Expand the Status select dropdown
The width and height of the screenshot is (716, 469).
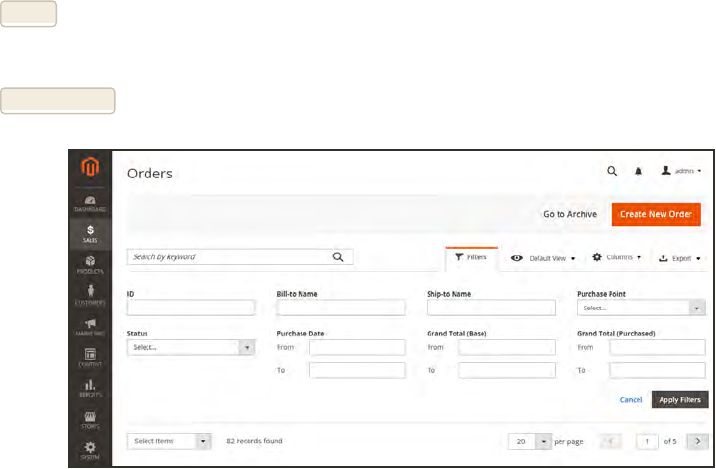click(x=190, y=347)
